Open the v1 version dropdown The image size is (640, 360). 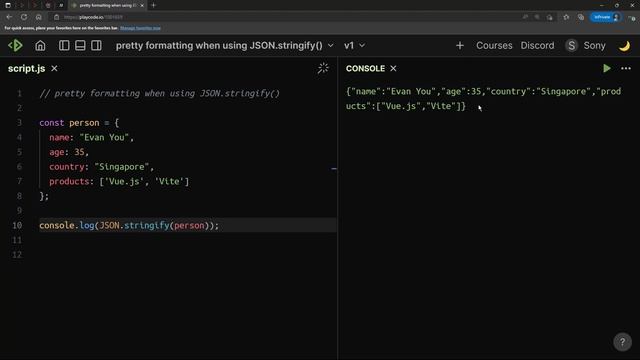354,45
